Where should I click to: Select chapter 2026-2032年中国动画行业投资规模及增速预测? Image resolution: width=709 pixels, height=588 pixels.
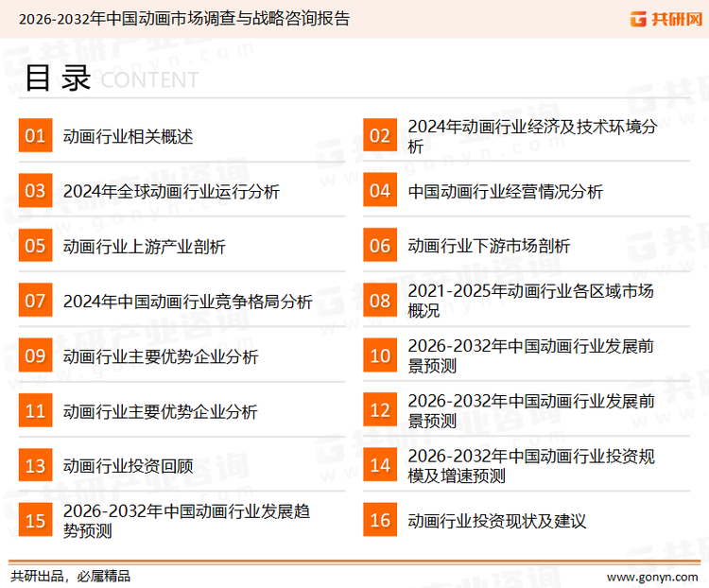pos(531,465)
